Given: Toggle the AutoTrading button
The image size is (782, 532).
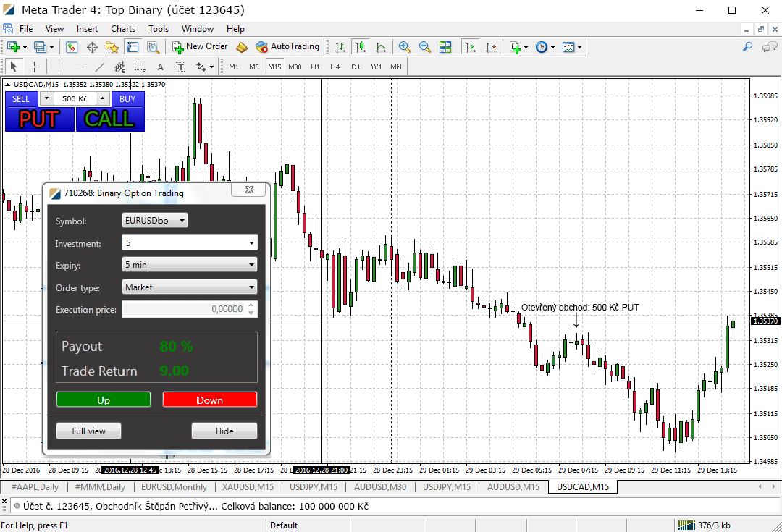Looking at the screenshot, I should [287, 47].
